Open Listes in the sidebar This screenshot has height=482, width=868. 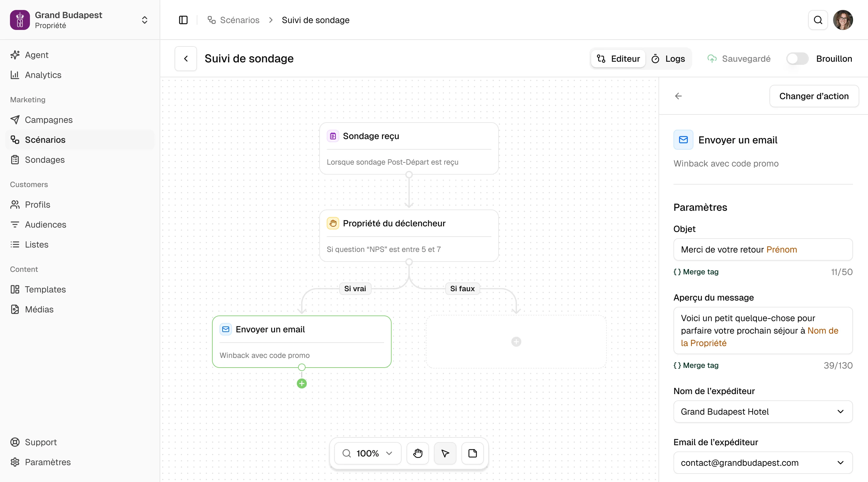(80, 244)
